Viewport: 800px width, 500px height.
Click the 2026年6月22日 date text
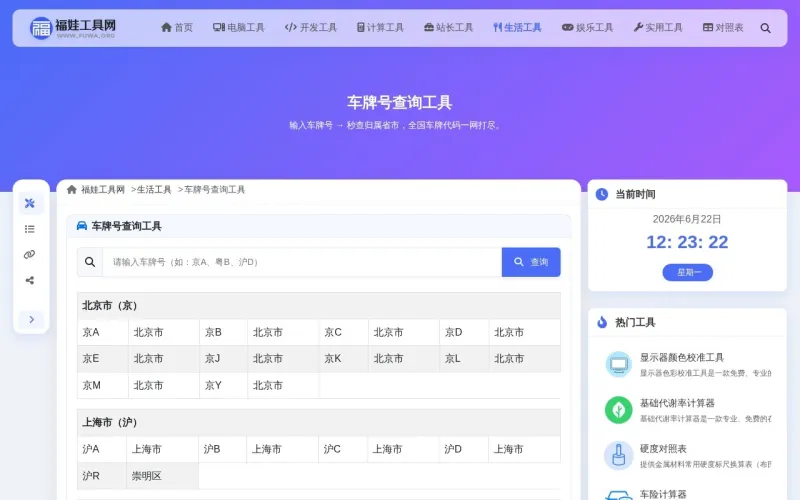[x=687, y=219]
